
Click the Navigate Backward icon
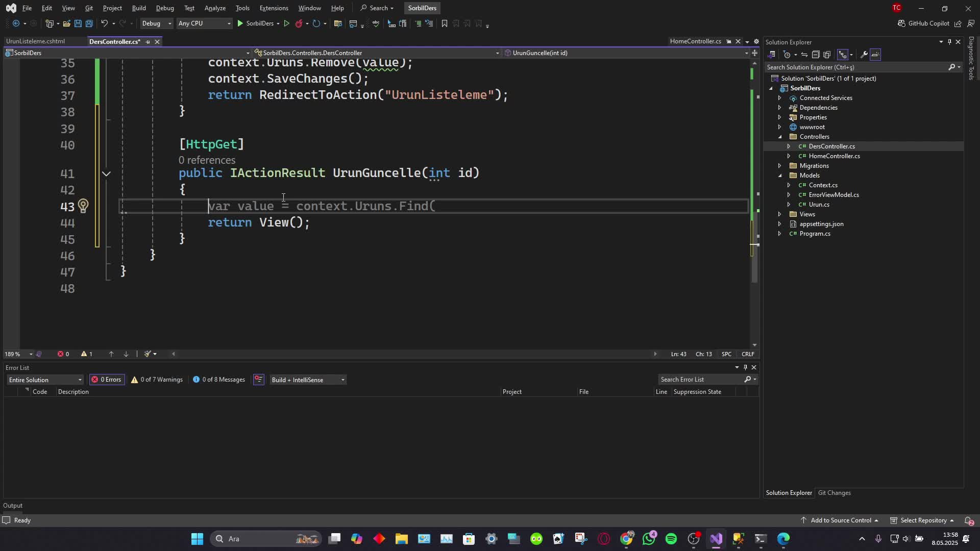pos(16,23)
